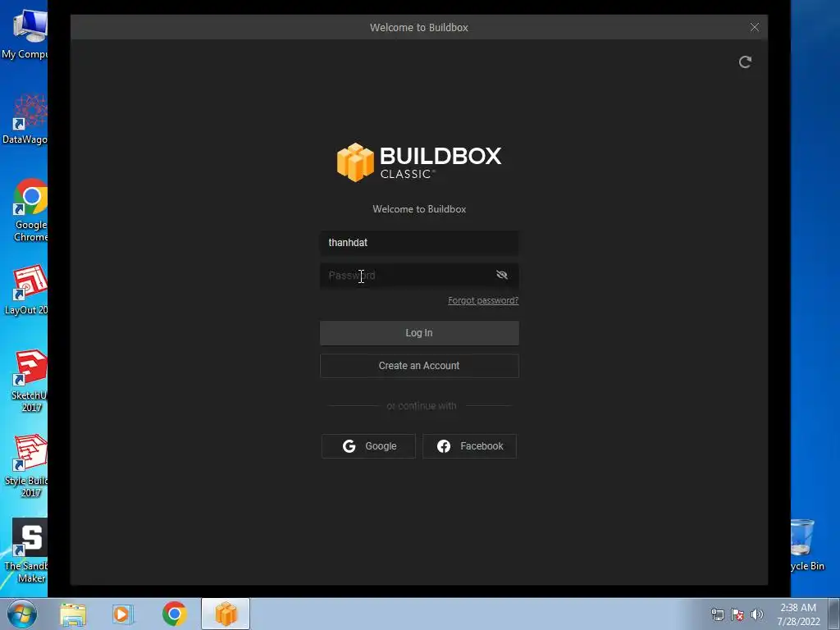Select the DataWagon desktop shortcut
Viewport: 840px width, 630px height.
pos(25,119)
